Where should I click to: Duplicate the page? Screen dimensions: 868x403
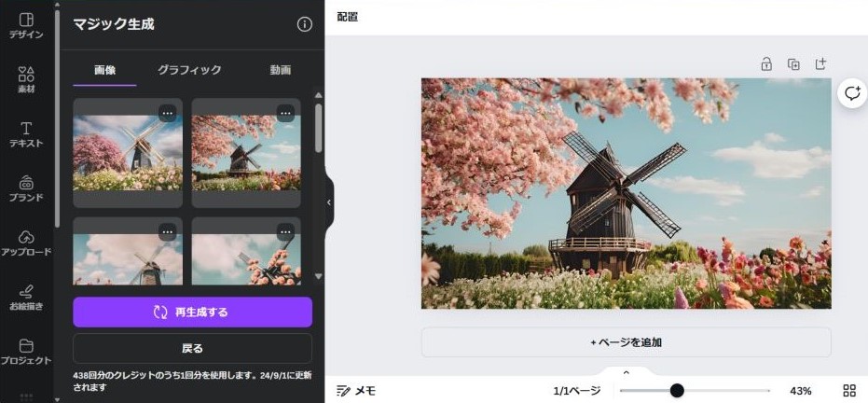(x=793, y=64)
